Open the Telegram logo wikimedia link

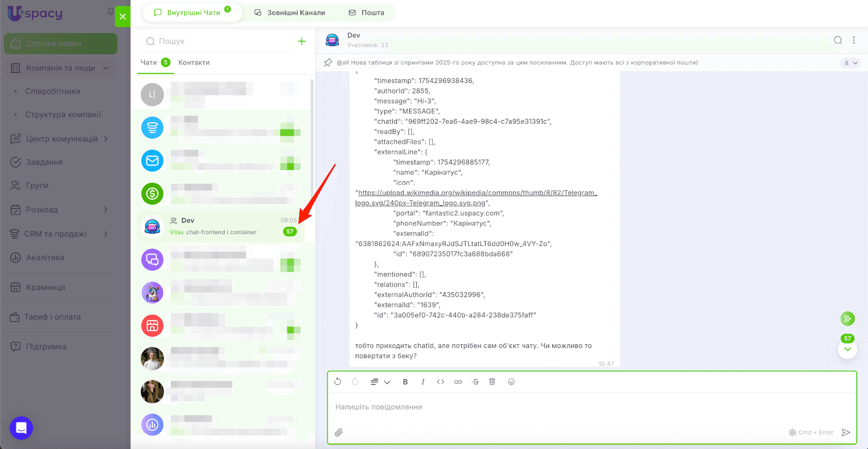pyautogui.click(x=476, y=198)
